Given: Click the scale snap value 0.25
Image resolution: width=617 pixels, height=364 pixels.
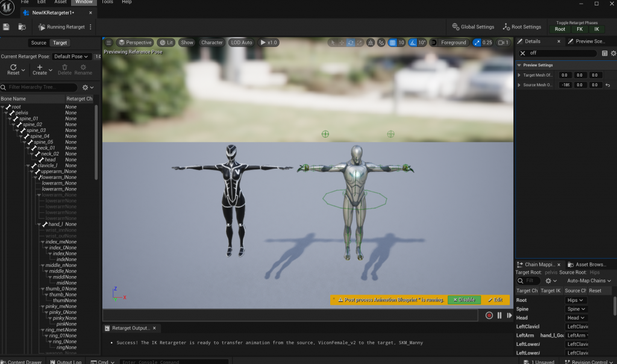Looking at the screenshot, I should pos(487,43).
